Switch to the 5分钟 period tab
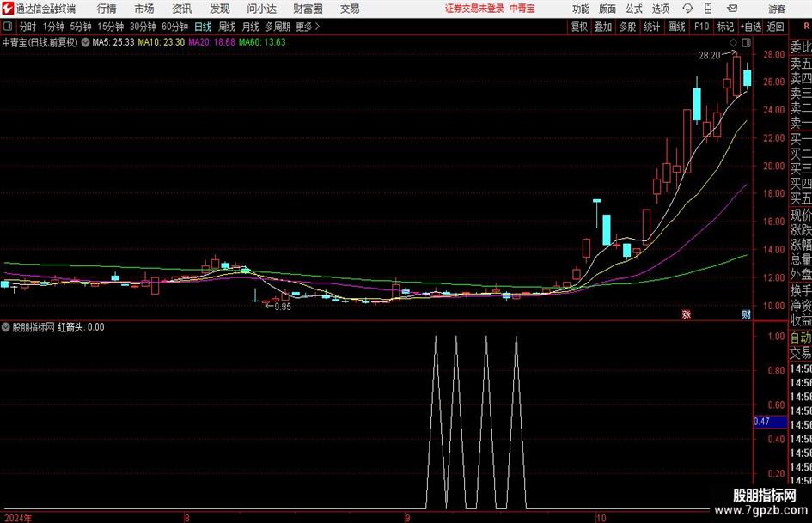Viewport: 812px width, 523px height. [x=81, y=27]
